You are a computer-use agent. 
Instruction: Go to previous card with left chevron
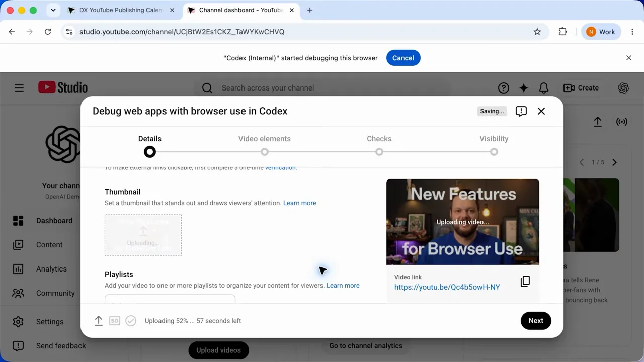coord(582,162)
